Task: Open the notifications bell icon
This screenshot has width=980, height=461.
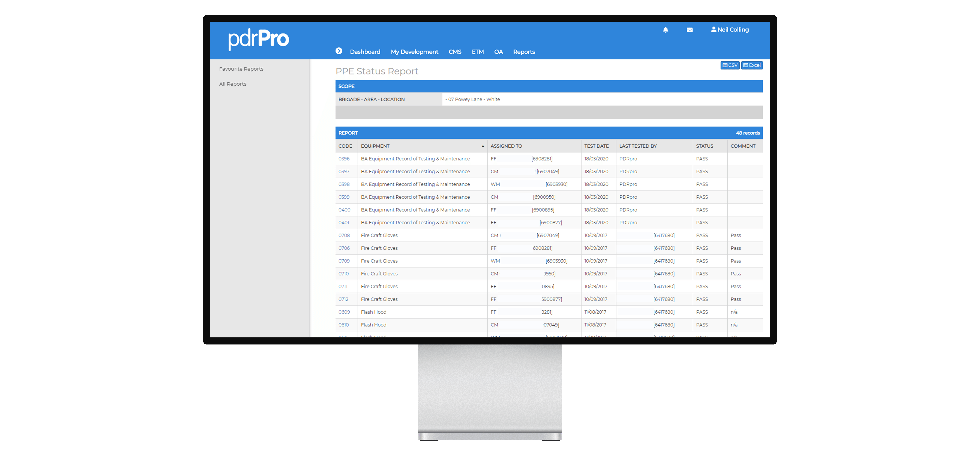Action: (x=665, y=30)
